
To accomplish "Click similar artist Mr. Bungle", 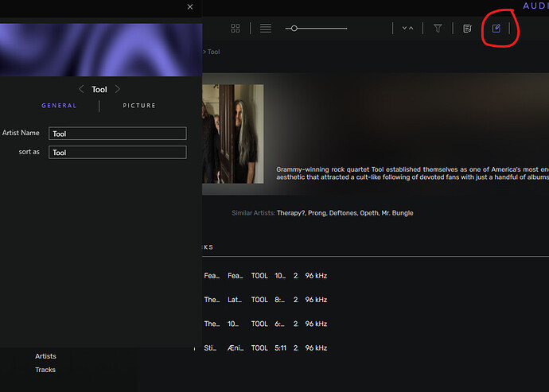I will click(x=397, y=213).
